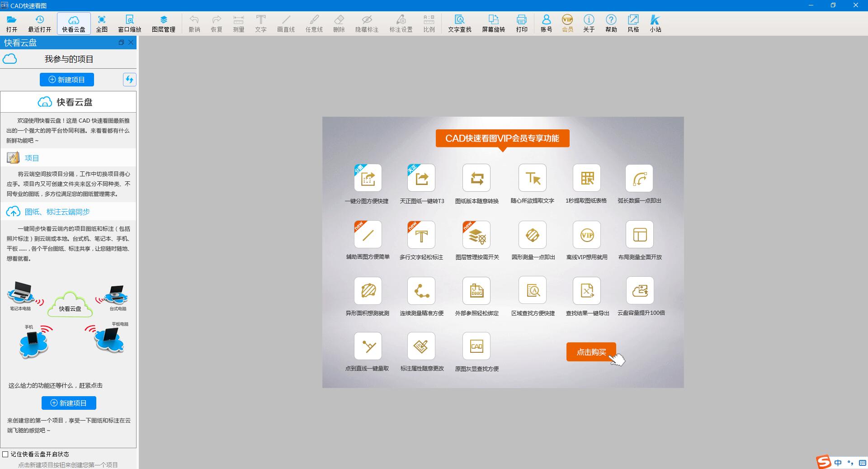
Task: Refresh project list with sync icon
Action: (129, 80)
